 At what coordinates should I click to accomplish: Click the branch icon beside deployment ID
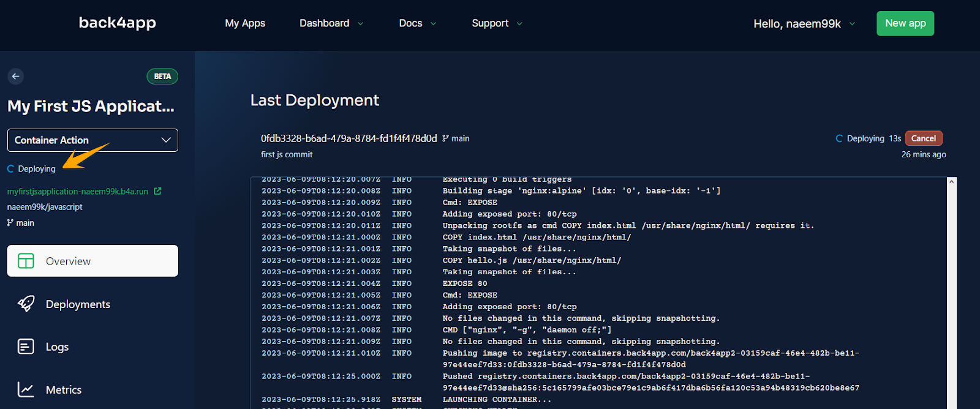(445, 138)
